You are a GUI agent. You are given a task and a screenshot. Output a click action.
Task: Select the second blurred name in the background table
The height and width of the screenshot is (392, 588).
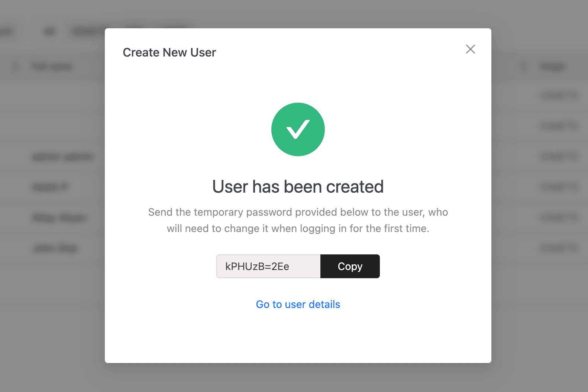[x=51, y=187]
